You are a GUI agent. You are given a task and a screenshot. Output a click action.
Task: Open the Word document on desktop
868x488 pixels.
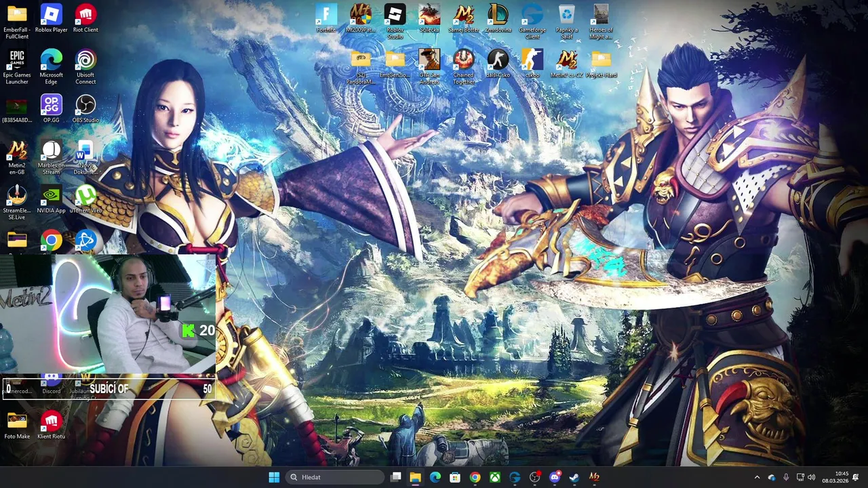(85, 157)
